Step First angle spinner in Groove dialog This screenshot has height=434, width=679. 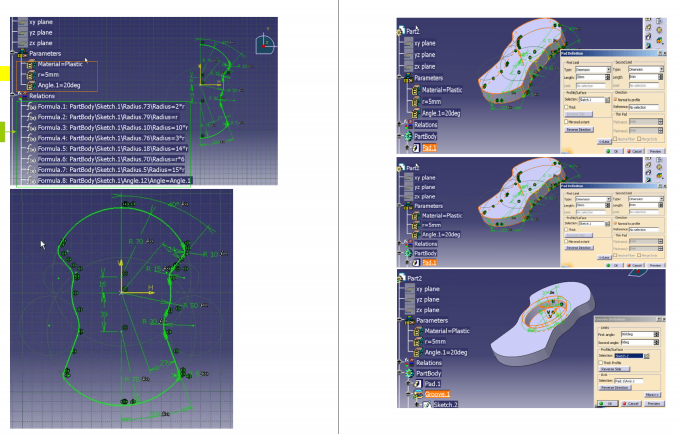pos(656,334)
